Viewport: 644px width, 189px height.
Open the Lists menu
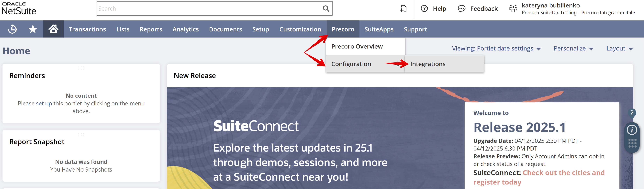pos(123,29)
